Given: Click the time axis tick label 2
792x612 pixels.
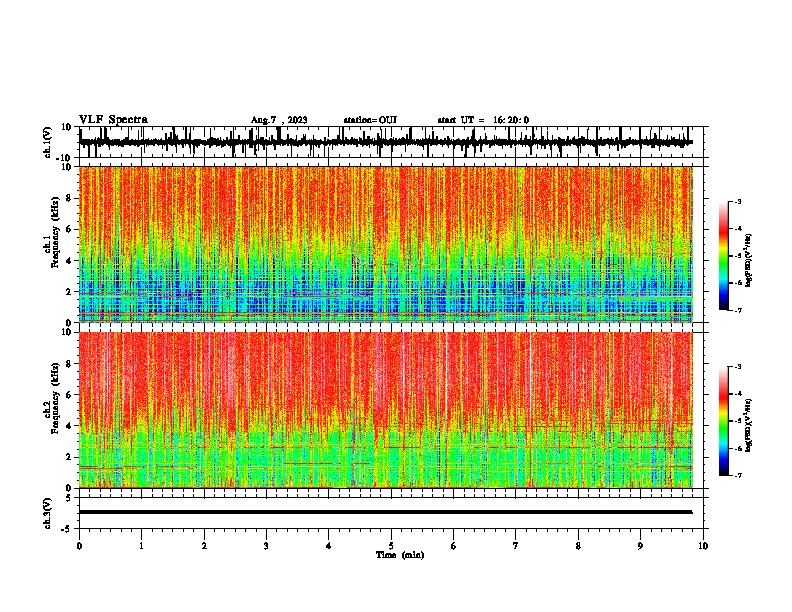Looking at the screenshot, I should [204, 546].
